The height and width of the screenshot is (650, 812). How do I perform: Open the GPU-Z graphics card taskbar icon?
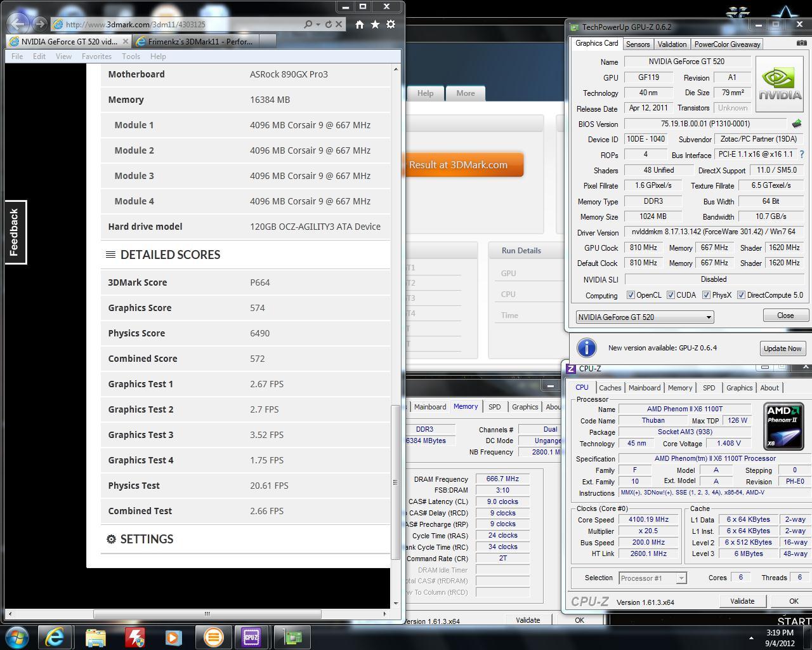point(292,637)
